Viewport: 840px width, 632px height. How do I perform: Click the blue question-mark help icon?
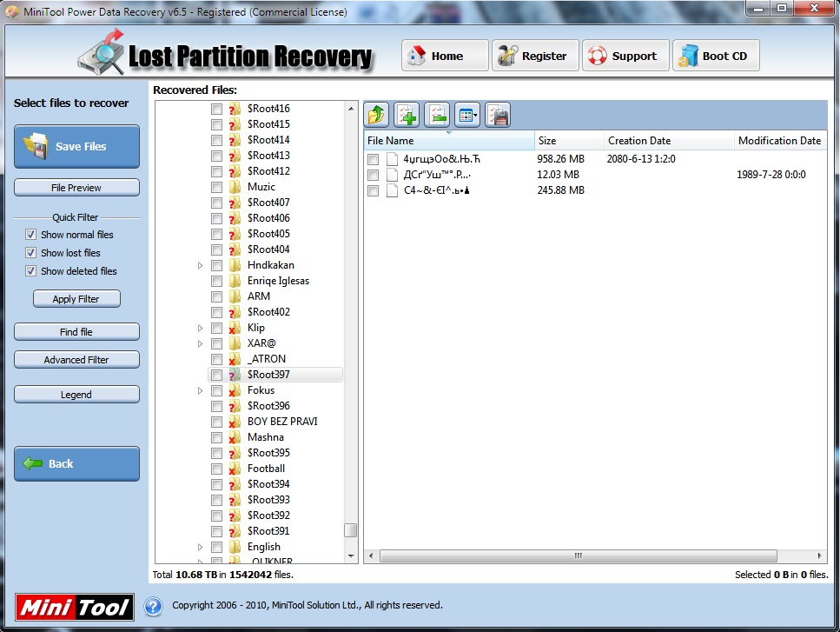pyautogui.click(x=153, y=606)
